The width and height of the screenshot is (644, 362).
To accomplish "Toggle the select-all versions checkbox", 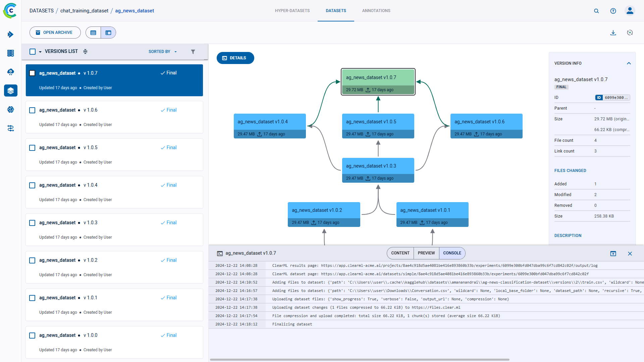I will point(33,52).
